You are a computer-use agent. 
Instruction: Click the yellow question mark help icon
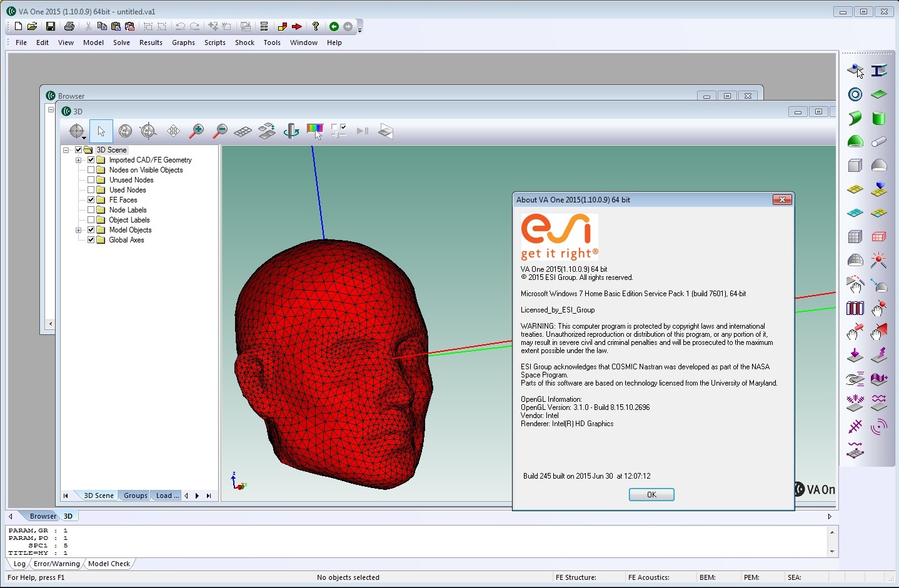(316, 26)
